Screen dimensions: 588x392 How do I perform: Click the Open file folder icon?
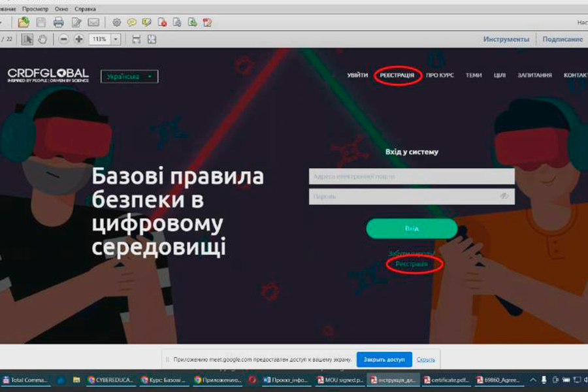pyautogui.click(x=24, y=22)
